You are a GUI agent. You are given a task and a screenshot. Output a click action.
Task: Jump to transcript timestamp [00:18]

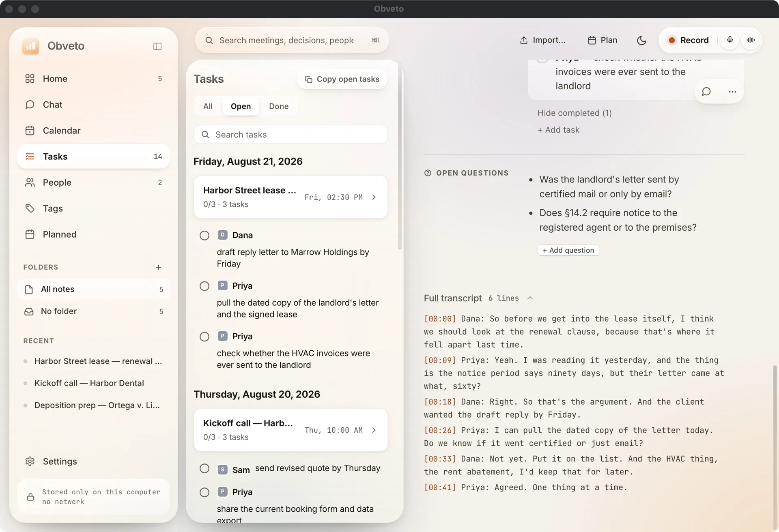[x=440, y=402]
